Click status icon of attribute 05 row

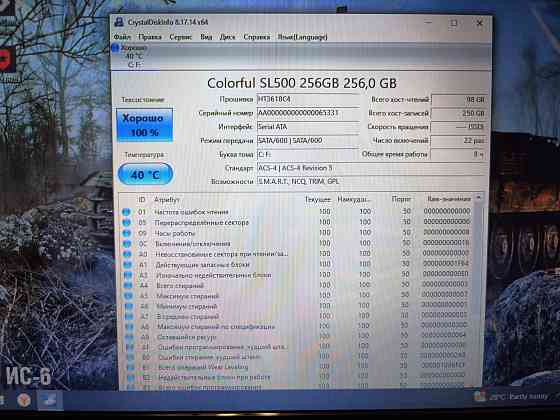pos(126,223)
